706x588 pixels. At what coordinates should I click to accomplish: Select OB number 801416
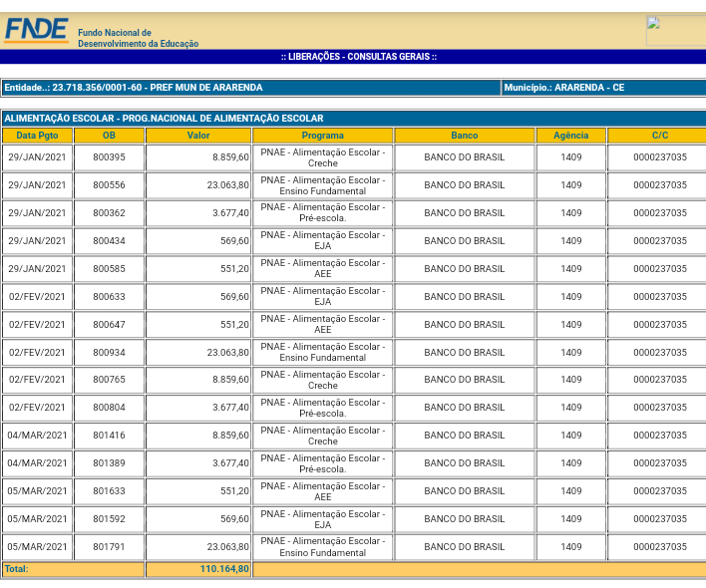click(x=109, y=436)
